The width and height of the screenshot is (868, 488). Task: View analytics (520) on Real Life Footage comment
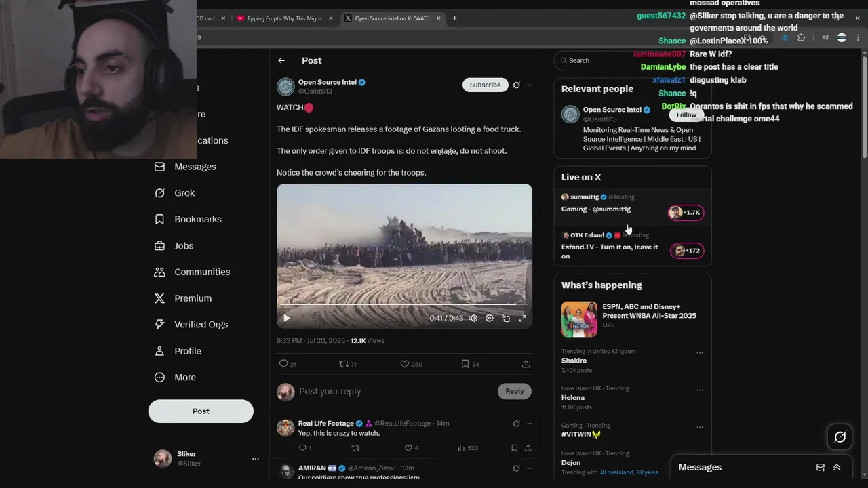(x=468, y=448)
